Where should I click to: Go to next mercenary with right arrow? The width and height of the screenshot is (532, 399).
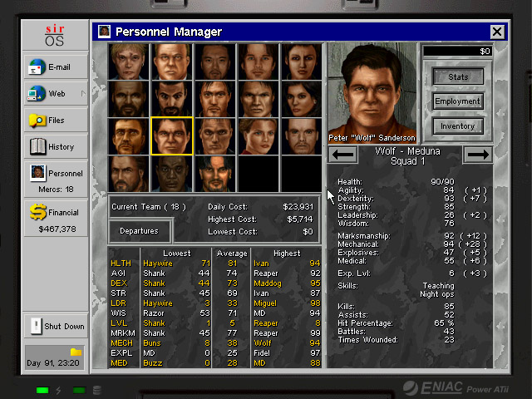[478, 155]
